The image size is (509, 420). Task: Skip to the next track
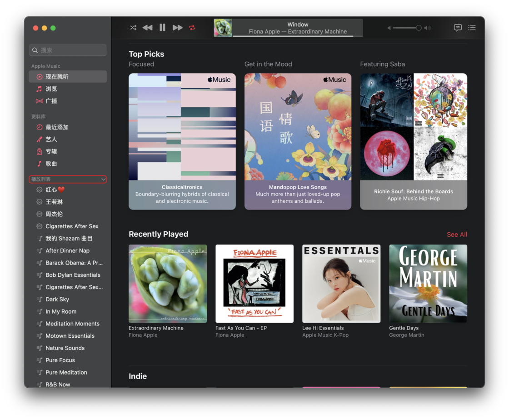pos(177,27)
